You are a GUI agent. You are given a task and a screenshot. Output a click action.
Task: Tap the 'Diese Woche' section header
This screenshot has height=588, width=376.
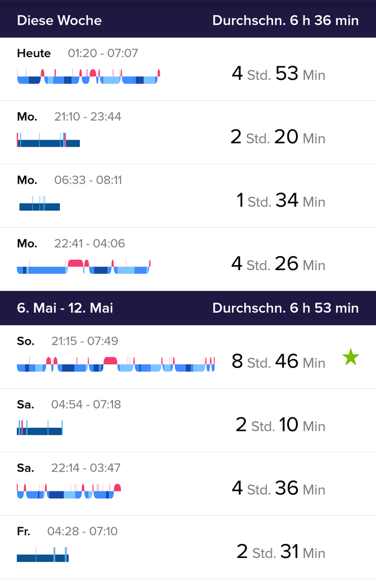[59, 20]
